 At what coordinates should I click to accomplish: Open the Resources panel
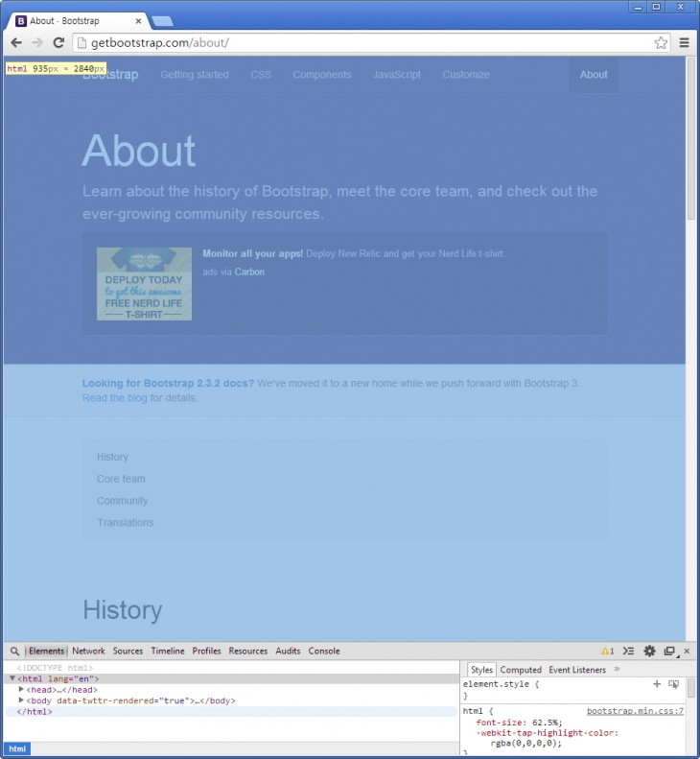click(248, 652)
